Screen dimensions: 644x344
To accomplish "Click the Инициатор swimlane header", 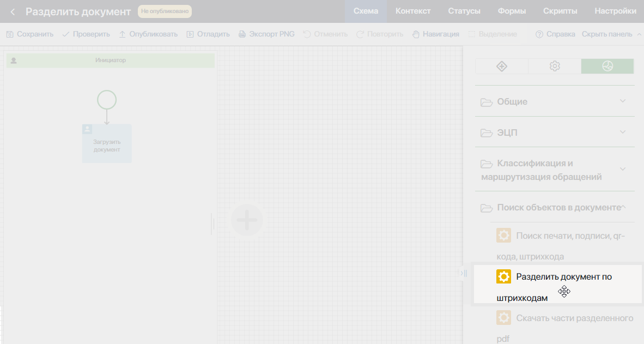I will pos(111,61).
